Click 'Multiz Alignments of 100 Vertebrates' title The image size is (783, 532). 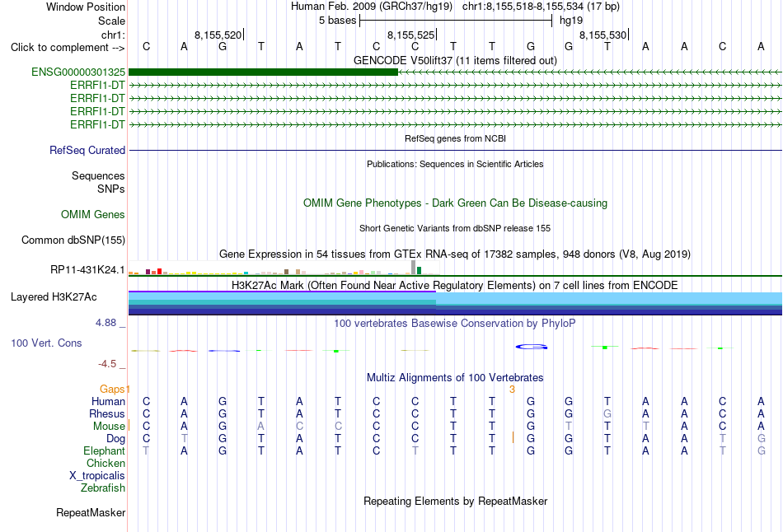(x=455, y=378)
